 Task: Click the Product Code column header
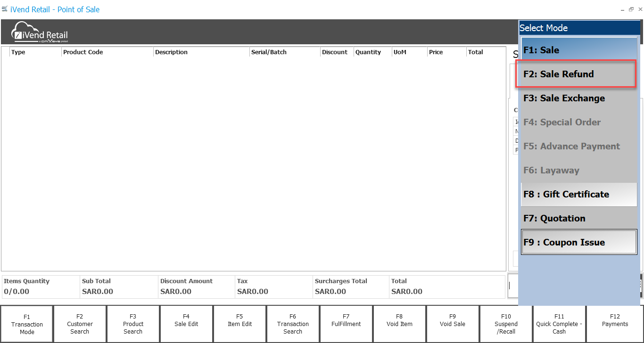tap(107, 52)
